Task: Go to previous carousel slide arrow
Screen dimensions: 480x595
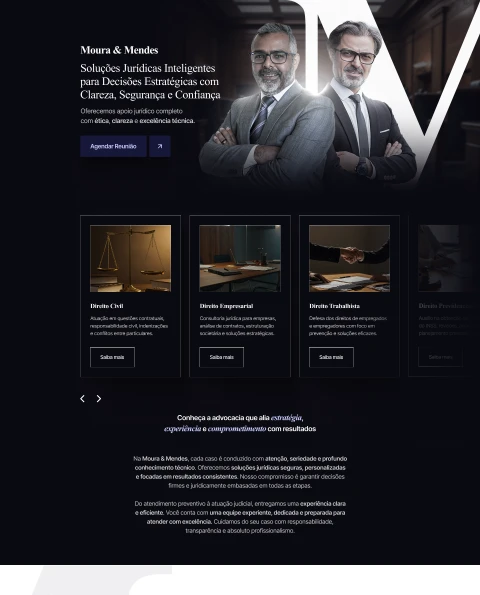Action: [x=82, y=398]
